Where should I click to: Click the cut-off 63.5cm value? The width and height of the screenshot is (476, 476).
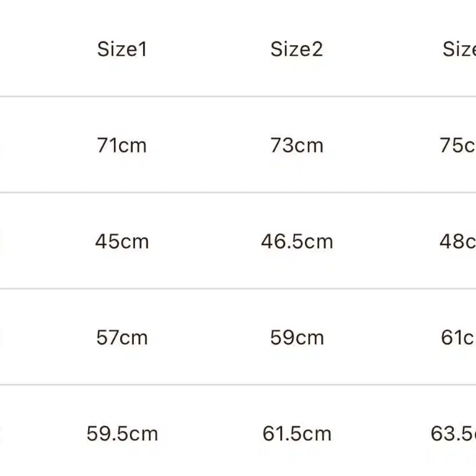454,433
